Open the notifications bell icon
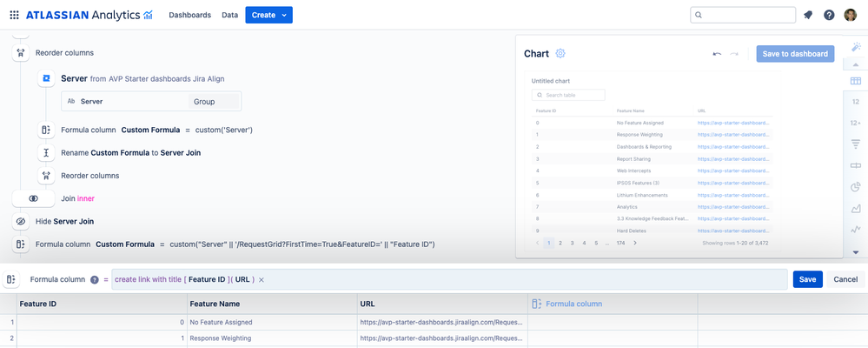 808,15
